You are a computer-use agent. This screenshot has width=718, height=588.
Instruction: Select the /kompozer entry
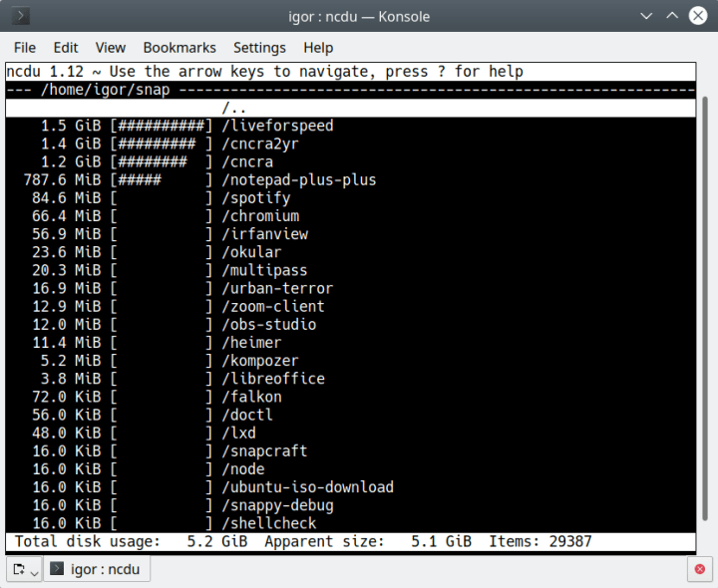[x=351, y=361]
